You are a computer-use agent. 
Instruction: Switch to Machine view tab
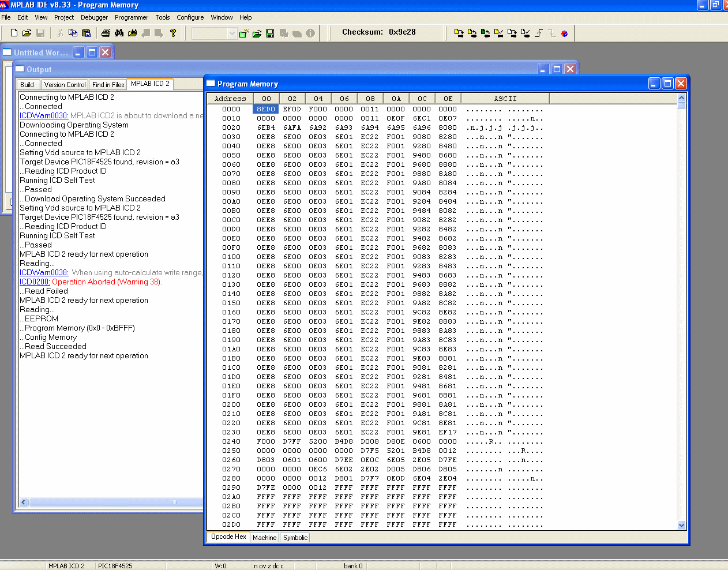tap(265, 538)
